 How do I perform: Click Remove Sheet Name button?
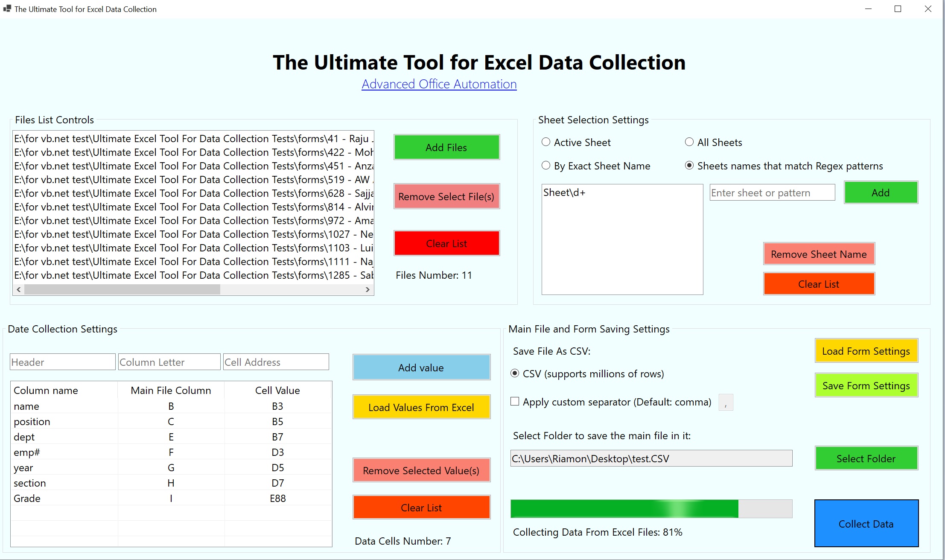point(818,254)
